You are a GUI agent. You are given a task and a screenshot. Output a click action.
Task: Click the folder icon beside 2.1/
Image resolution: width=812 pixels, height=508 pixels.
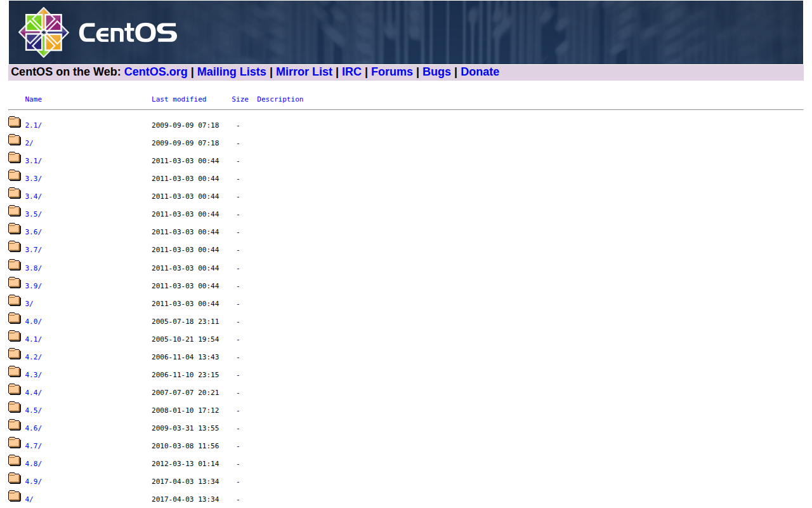(15, 121)
